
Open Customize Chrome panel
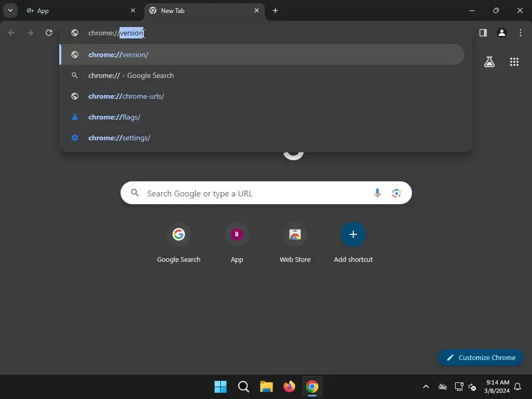pyautogui.click(x=481, y=357)
